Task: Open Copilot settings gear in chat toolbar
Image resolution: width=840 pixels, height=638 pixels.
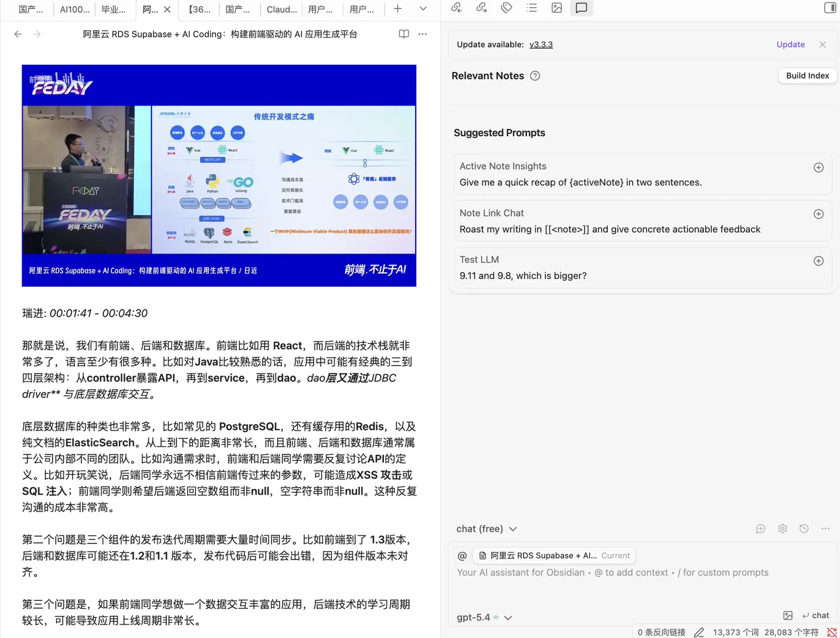Action: 782,529
